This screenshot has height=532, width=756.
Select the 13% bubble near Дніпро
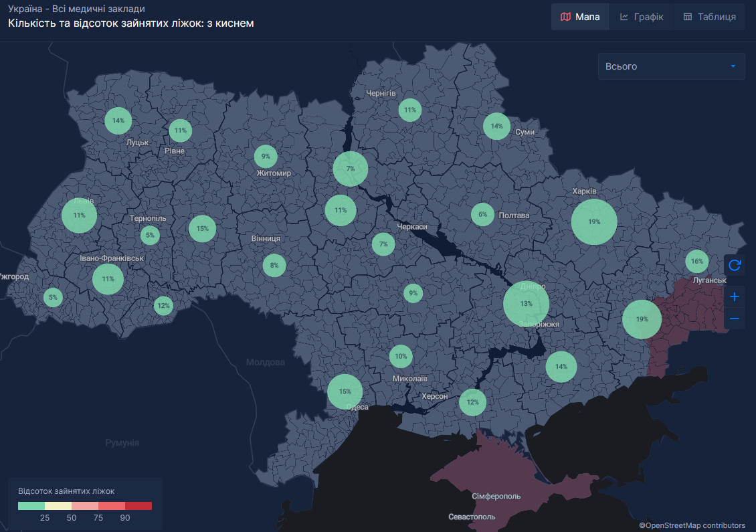tap(526, 304)
